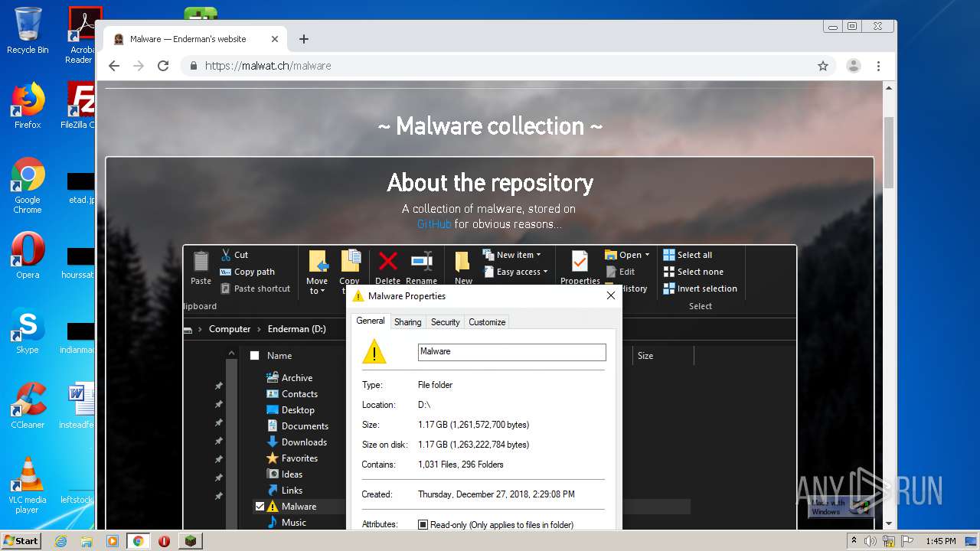Click the page vertical scrollbar thumb

click(888, 152)
